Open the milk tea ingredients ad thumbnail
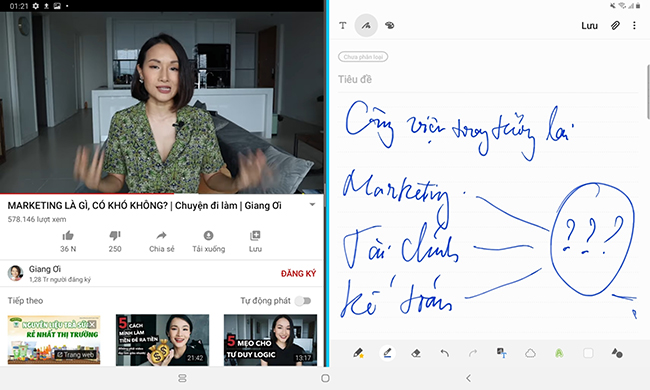 [54, 340]
